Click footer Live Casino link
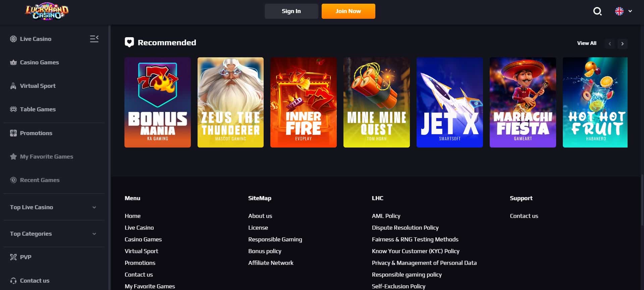This screenshot has width=644, height=290. (x=139, y=228)
